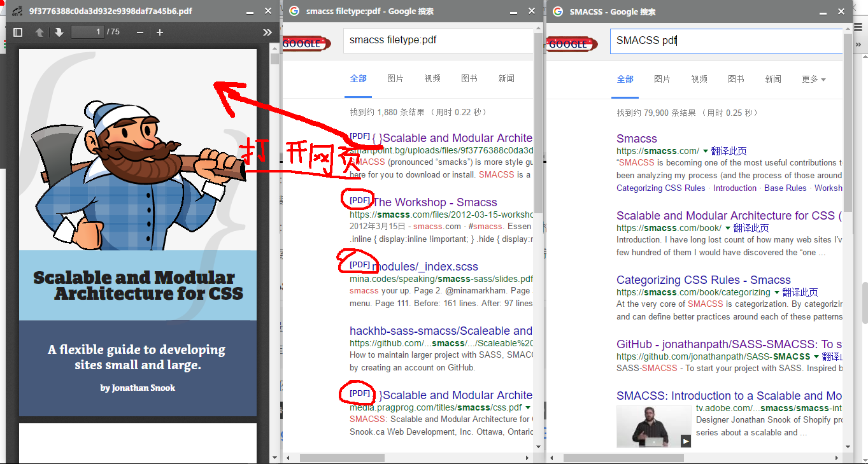Click 翻译此页 beside smacss.com/book/categorizing
This screenshot has width=868, height=464.
pyautogui.click(x=800, y=292)
